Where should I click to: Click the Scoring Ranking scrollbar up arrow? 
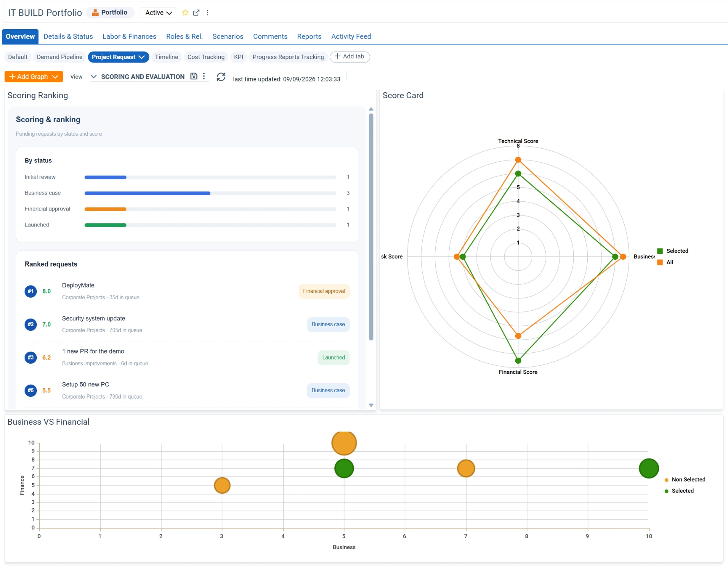[371, 109]
